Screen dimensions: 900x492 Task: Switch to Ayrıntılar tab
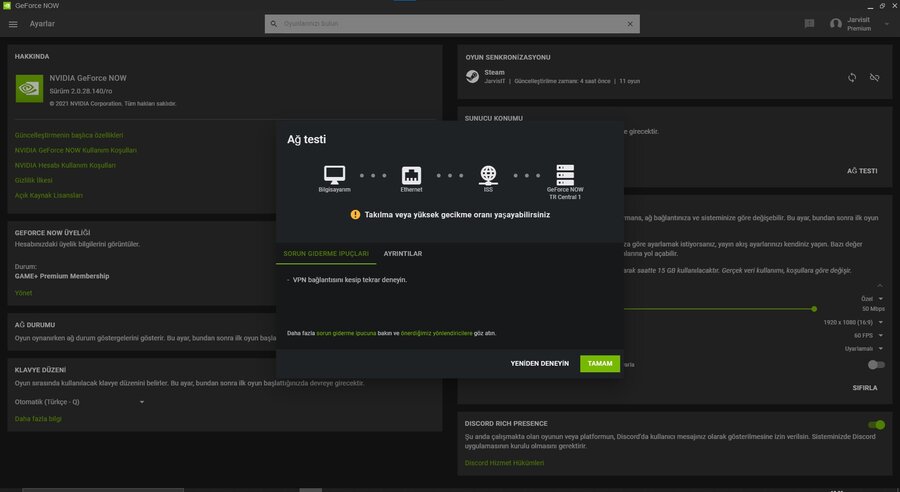[x=403, y=254]
